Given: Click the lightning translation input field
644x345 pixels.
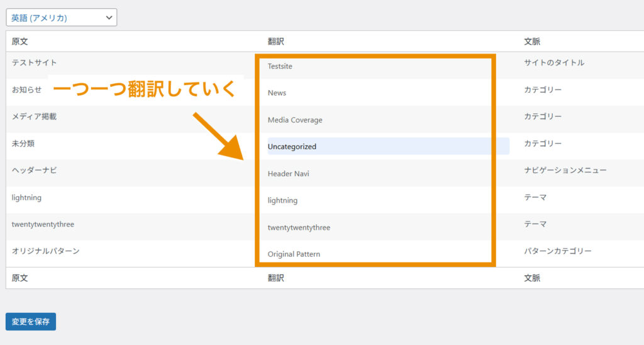Looking at the screenshot, I should pos(377,200).
